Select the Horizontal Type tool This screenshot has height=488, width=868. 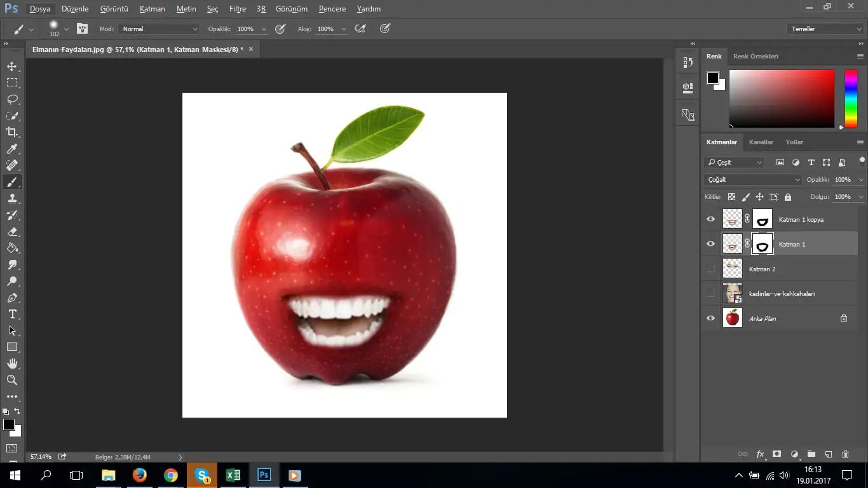coord(12,315)
